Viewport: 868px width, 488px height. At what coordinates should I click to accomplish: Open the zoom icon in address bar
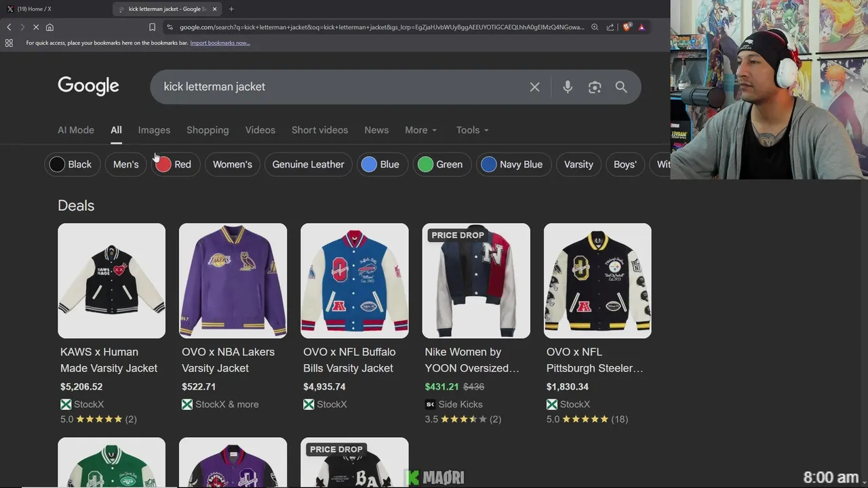point(595,27)
